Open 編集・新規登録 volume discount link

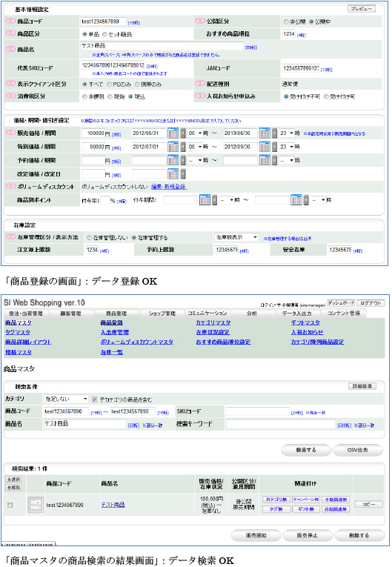pos(168,187)
